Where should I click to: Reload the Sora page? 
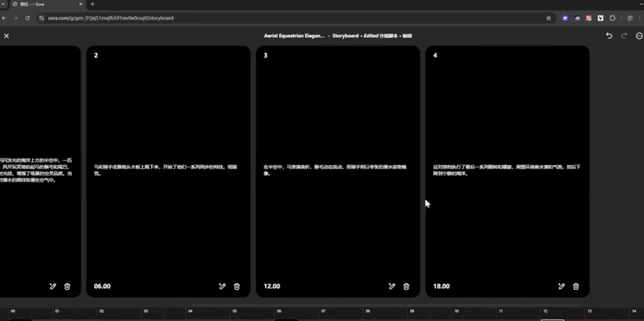coord(27,18)
